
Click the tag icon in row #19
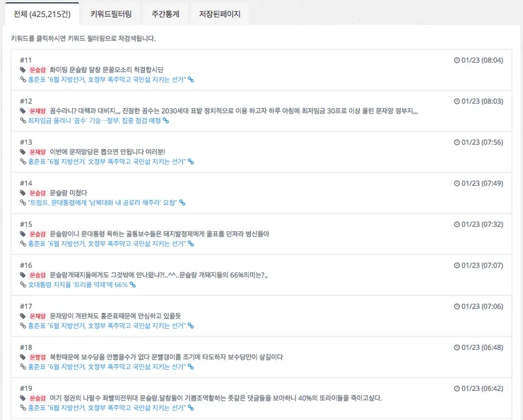pos(23,398)
